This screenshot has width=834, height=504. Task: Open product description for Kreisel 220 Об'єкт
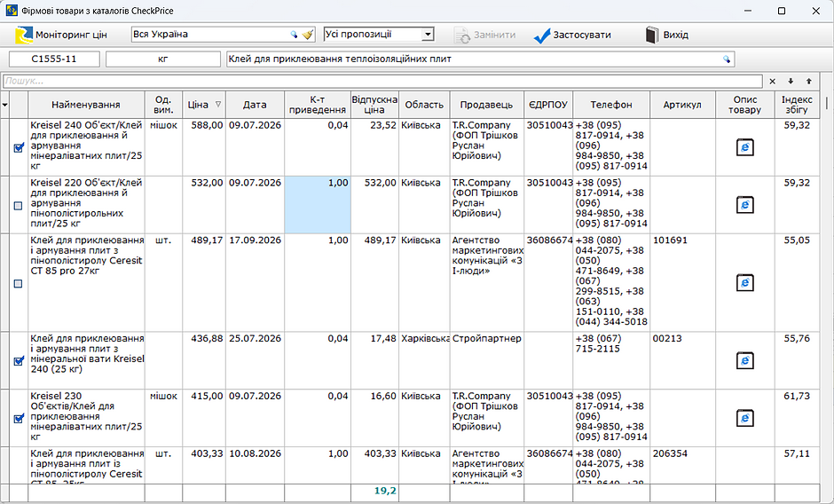click(x=744, y=205)
